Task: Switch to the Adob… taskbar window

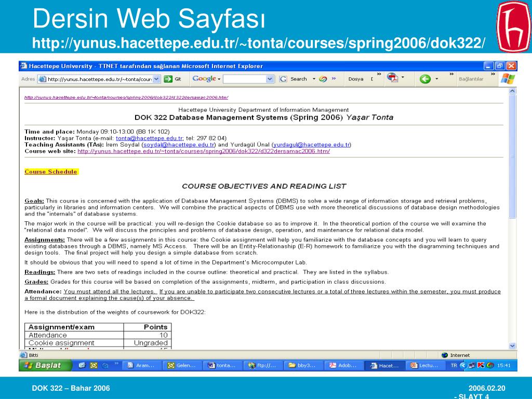Action: 343,365
